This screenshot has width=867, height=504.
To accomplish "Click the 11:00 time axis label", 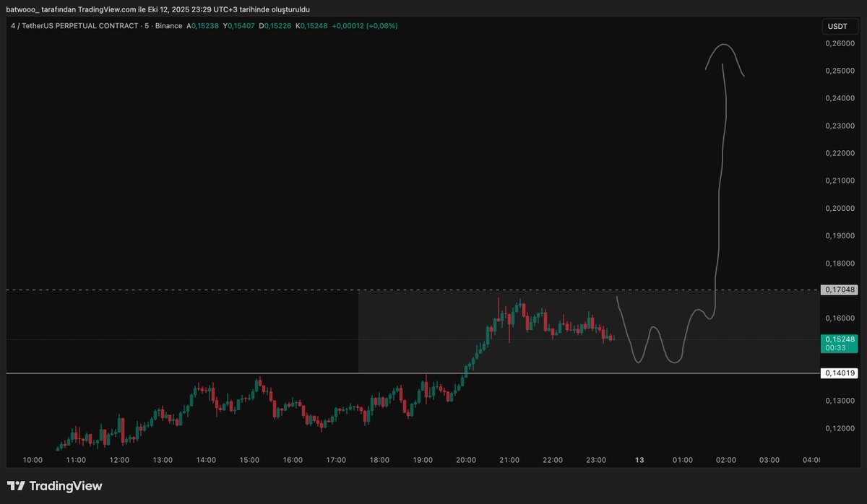I will click(x=76, y=460).
